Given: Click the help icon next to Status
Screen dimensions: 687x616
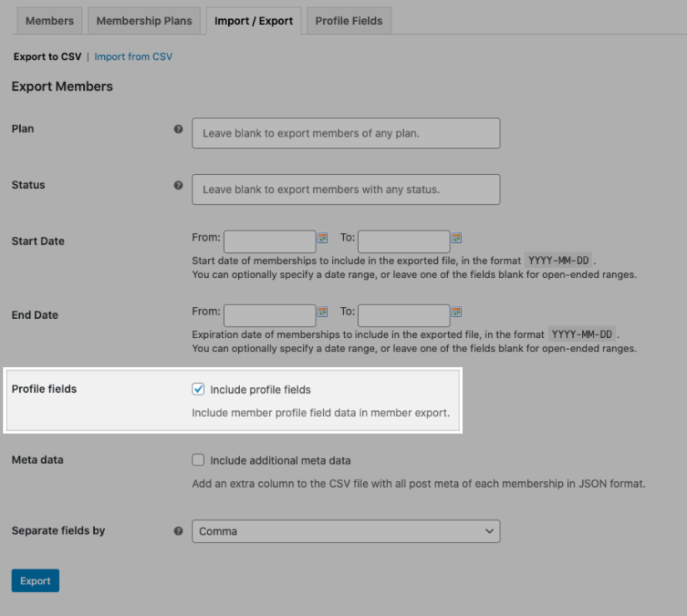Looking at the screenshot, I should [178, 185].
